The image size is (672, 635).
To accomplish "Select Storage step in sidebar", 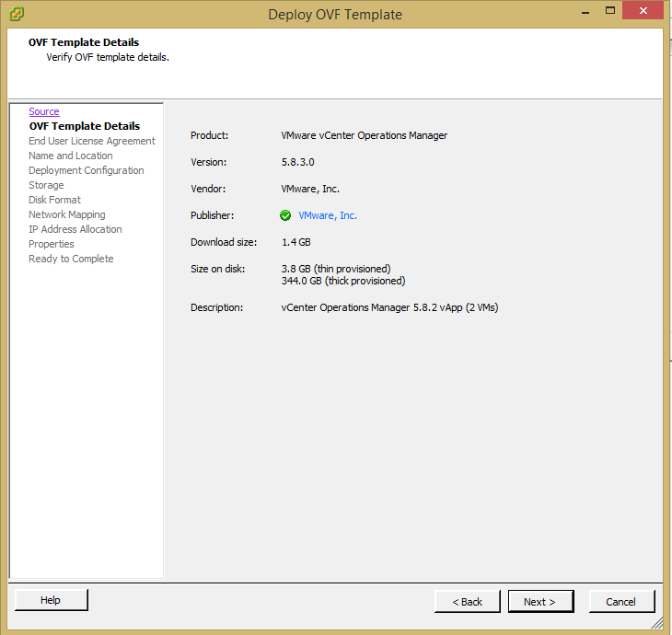I will (x=46, y=185).
